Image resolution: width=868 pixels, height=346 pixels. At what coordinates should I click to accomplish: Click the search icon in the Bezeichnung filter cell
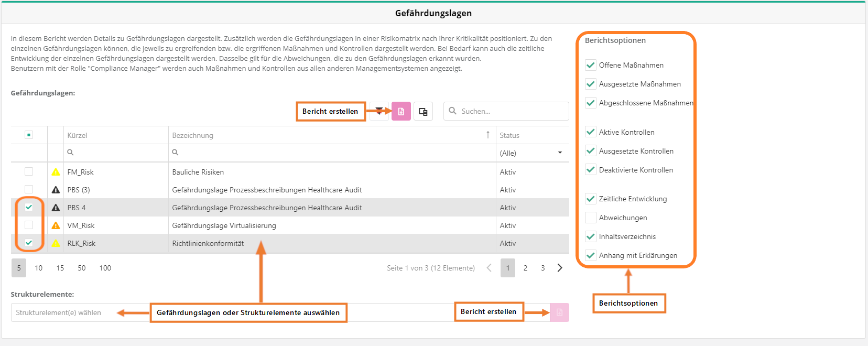coord(175,153)
